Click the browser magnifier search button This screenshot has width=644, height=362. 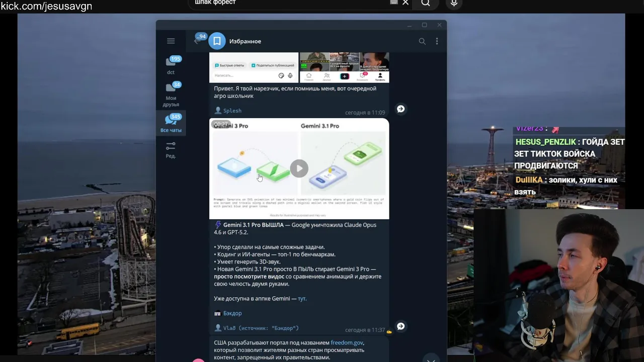pos(426,3)
